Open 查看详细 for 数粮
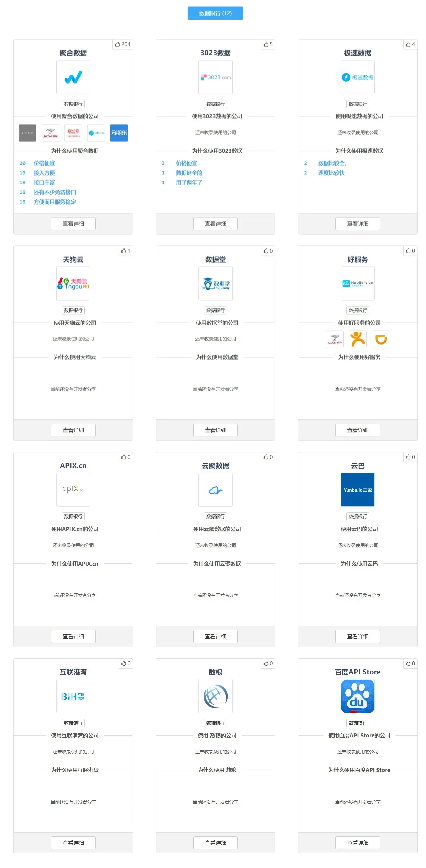Image resolution: width=426 pixels, height=868 pixels. coord(216,842)
